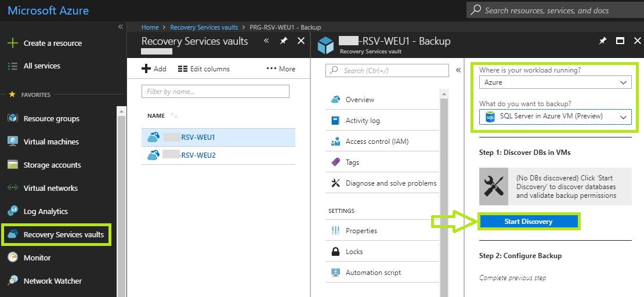The width and height of the screenshot is (644, 297).
Task: Collapse the left navigation sidebar
Action: click(120, 27)
